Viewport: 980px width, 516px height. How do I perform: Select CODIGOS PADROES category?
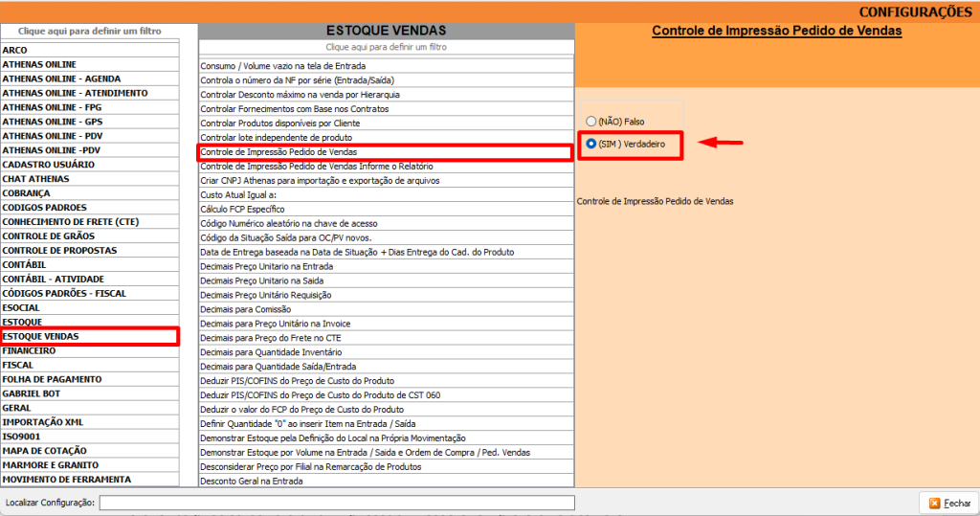point(89,208)
